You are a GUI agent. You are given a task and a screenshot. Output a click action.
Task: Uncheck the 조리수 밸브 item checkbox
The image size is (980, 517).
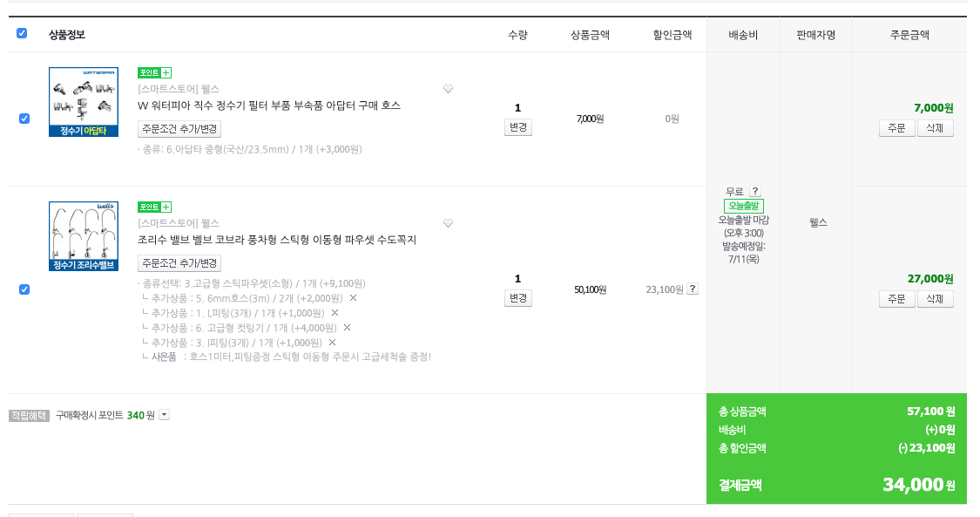(24, 289)
